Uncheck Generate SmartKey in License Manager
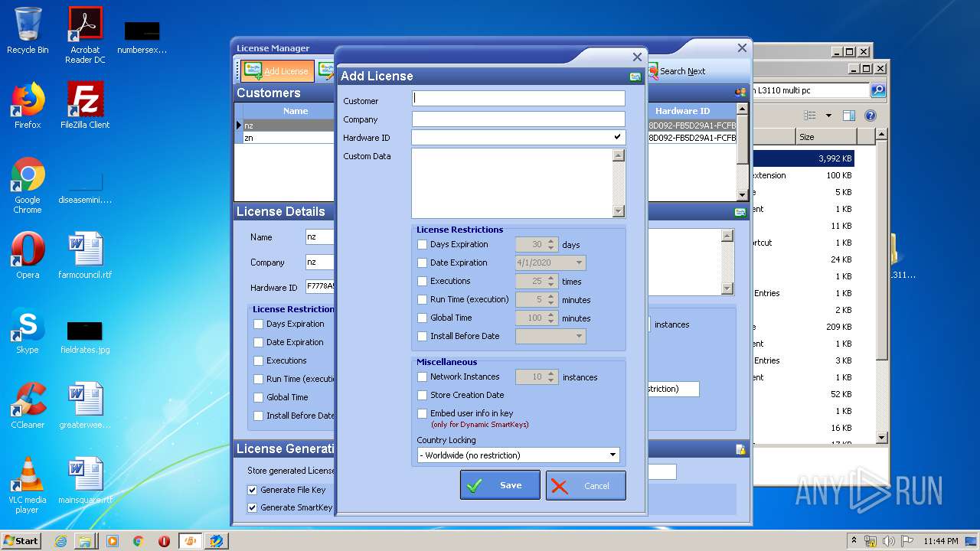 coord(252,507)
